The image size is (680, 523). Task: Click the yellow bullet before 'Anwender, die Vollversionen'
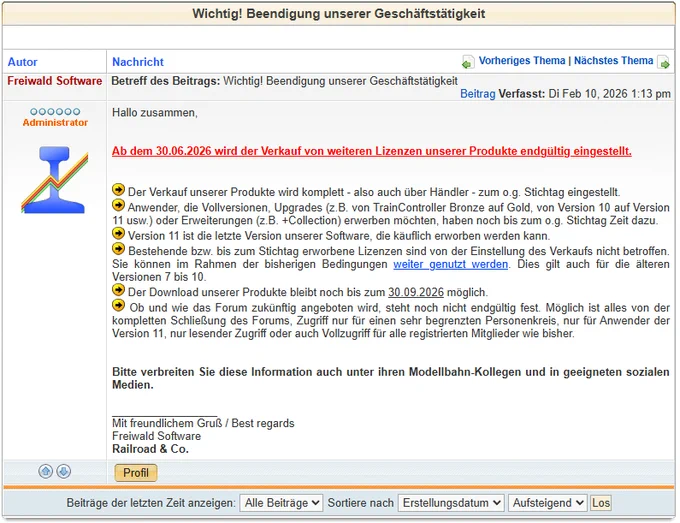[118, 205]
